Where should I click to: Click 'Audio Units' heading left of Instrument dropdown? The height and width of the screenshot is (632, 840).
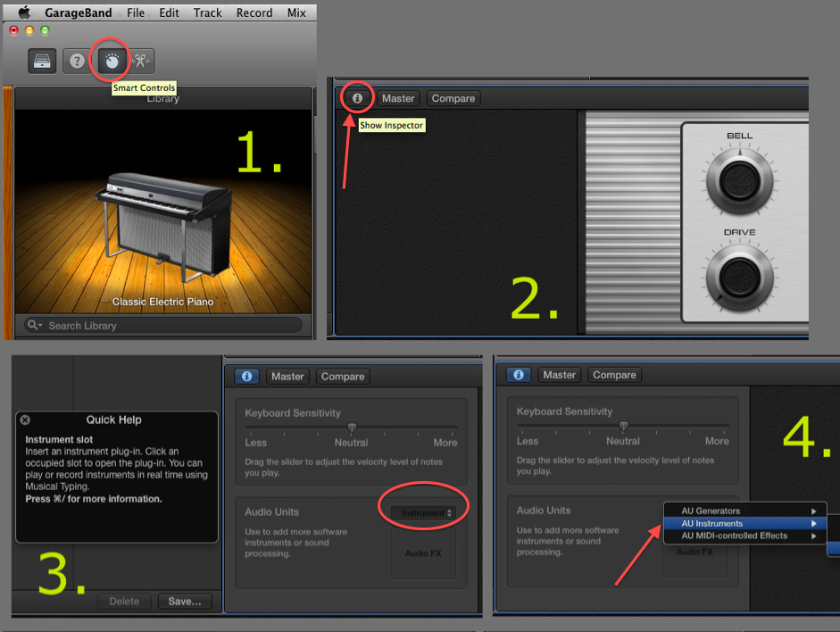point(271,512)
